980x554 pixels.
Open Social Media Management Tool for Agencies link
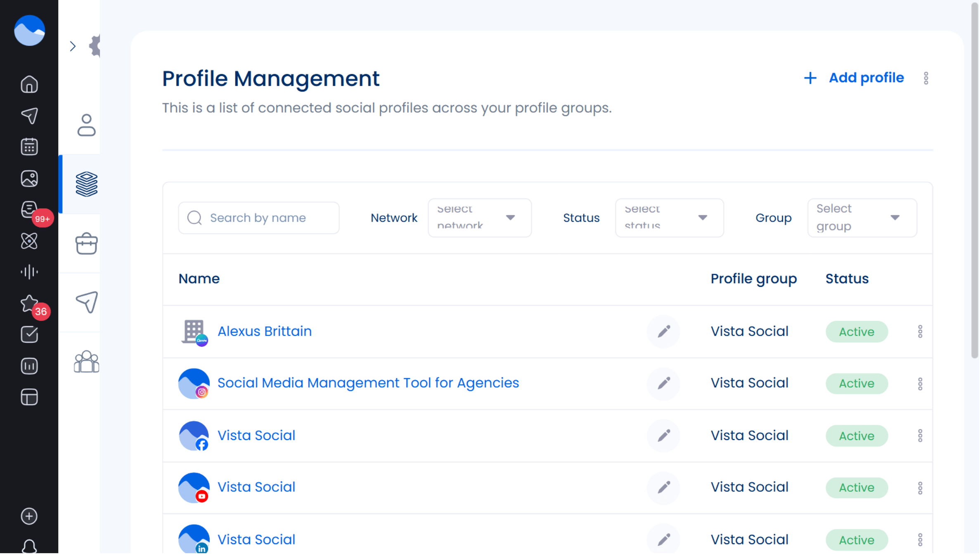368,383
